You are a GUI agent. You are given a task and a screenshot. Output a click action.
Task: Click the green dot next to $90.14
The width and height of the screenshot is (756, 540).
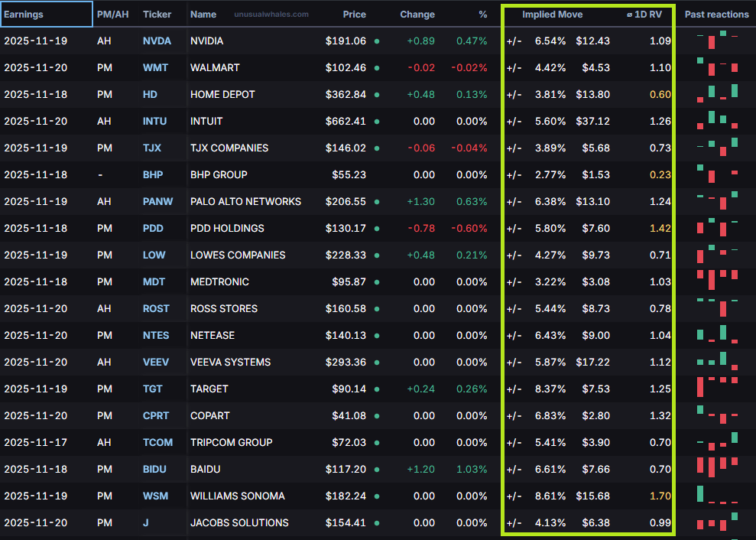[377, 389]
